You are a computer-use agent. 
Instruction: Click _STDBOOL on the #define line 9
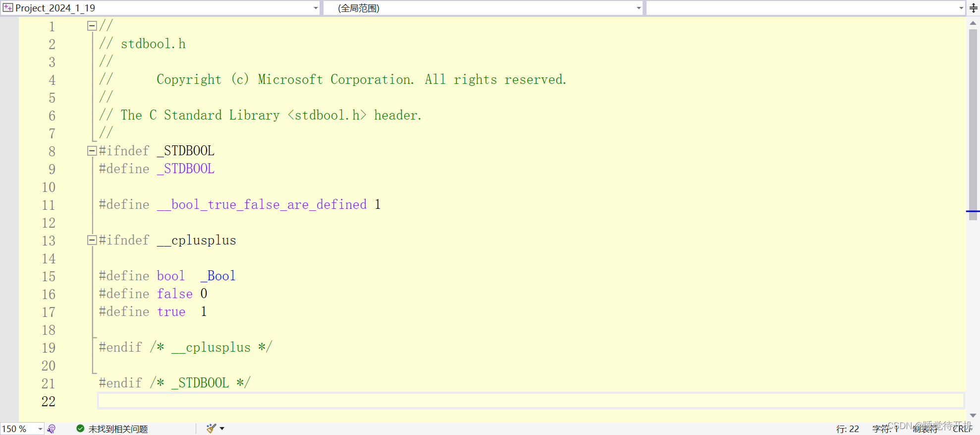pyautogui.click(x=186, y=169)
